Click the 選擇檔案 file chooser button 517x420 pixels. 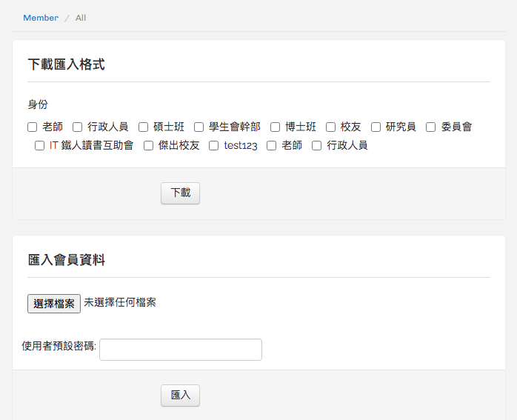[x=54, y=304]
